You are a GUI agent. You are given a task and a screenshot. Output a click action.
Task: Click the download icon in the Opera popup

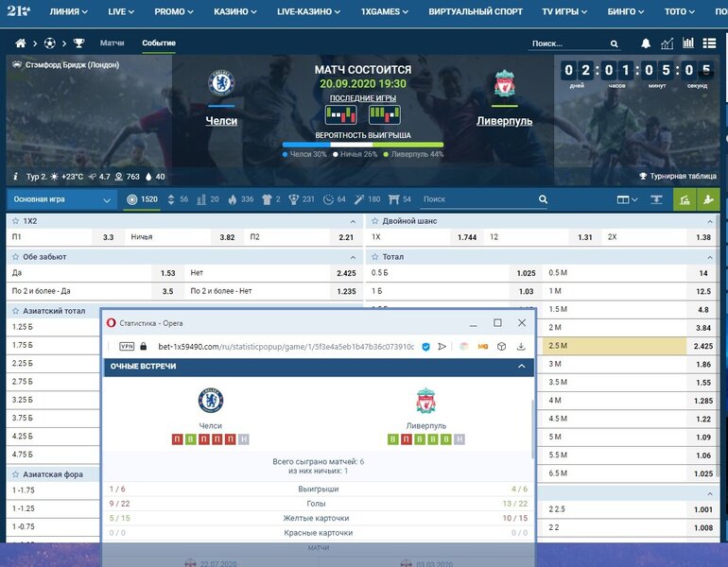521,346
